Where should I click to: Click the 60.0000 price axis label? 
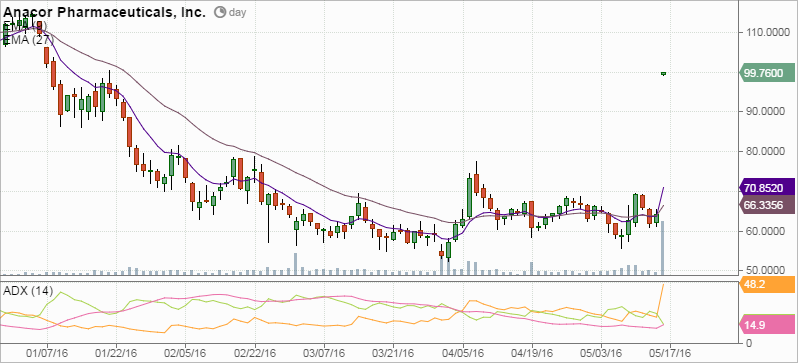click(x=766, y=231)
